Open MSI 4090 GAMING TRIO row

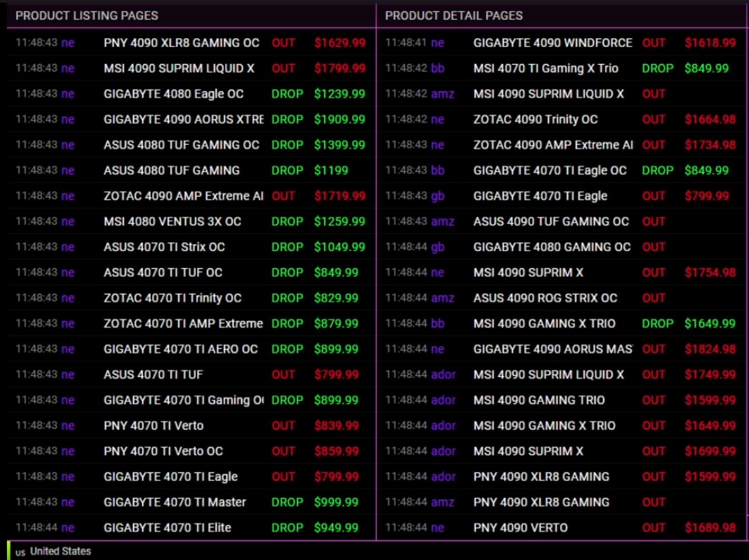click(539, 400)
